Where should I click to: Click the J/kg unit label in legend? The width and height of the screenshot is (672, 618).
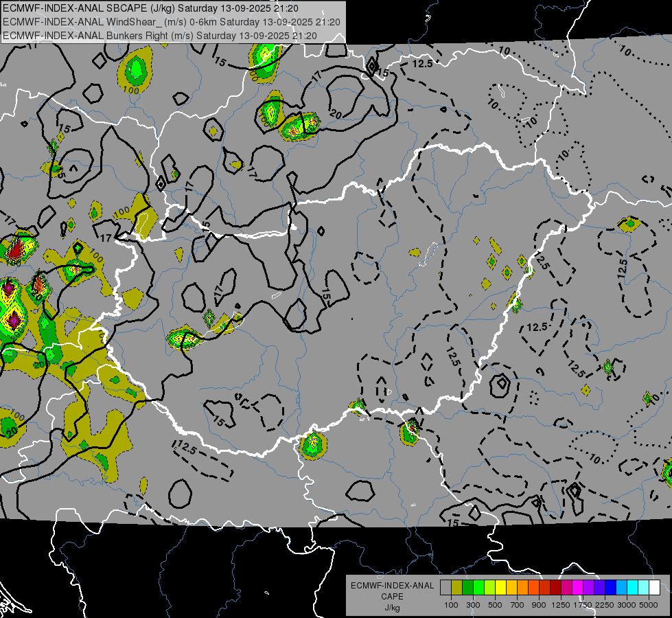coord(392,608)
